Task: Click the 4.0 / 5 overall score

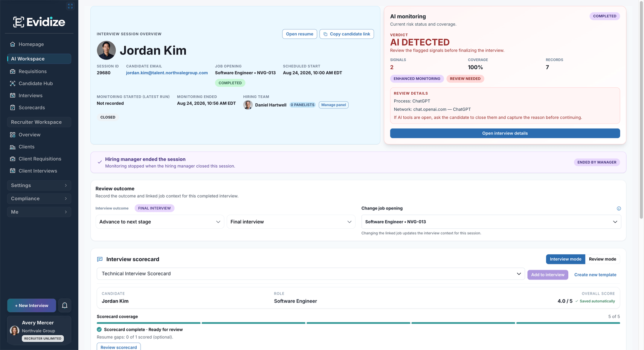Action: 565,301
